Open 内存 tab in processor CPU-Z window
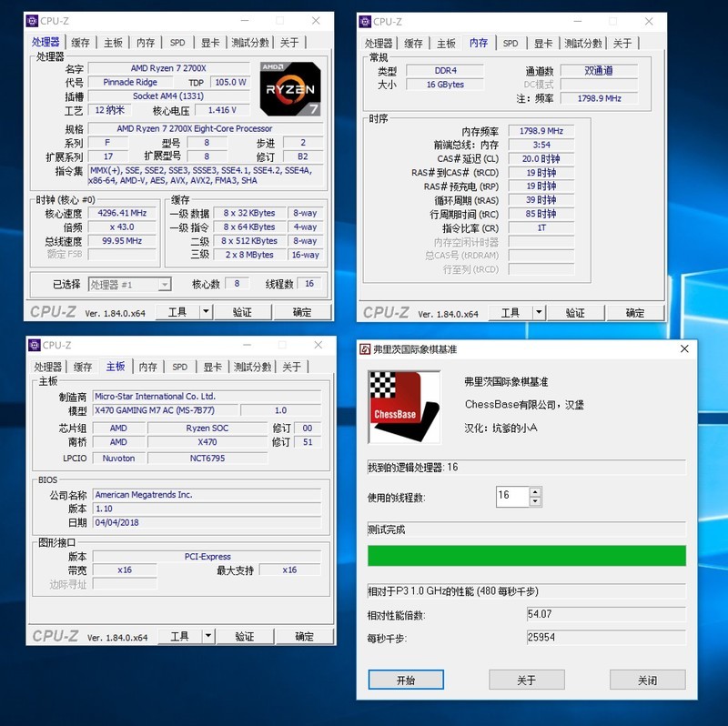The image size is (728, 726). 146,43
